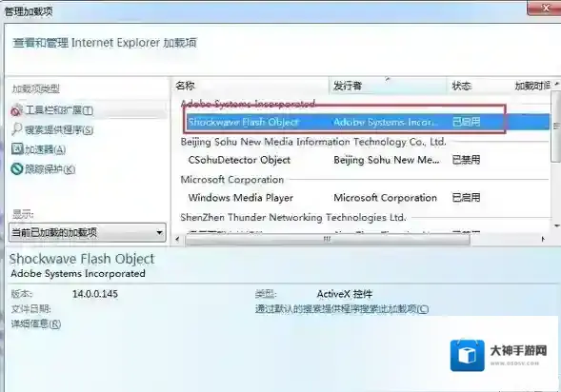Click the horizontal scrollbar right arrow
The width and height of the screenshot is (561, 392).
pos(543,239)
